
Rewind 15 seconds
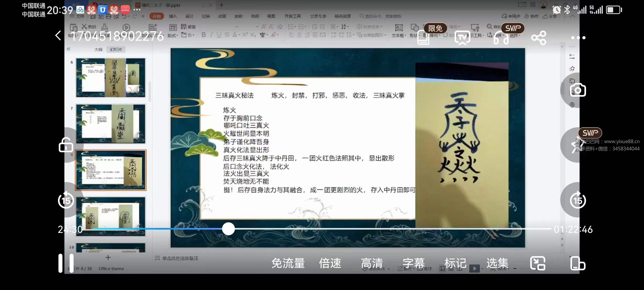coord(66,200)
